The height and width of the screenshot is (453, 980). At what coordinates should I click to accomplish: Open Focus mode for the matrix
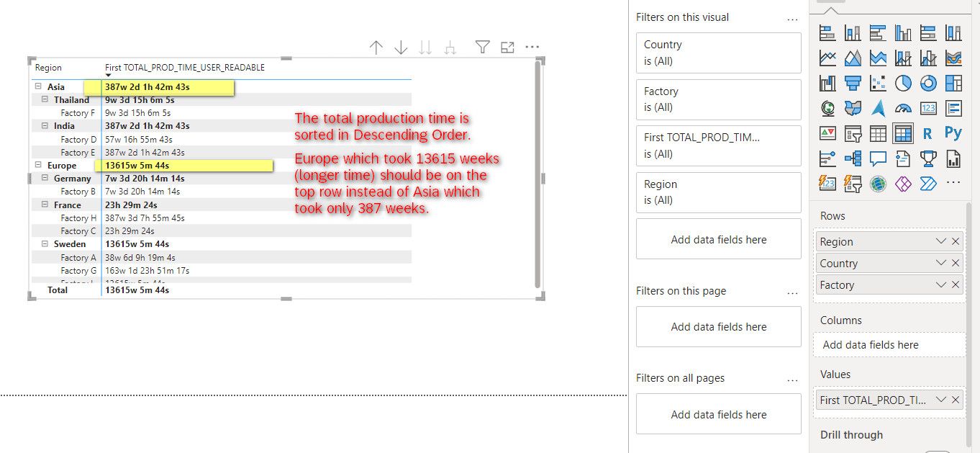coord(507,48)
